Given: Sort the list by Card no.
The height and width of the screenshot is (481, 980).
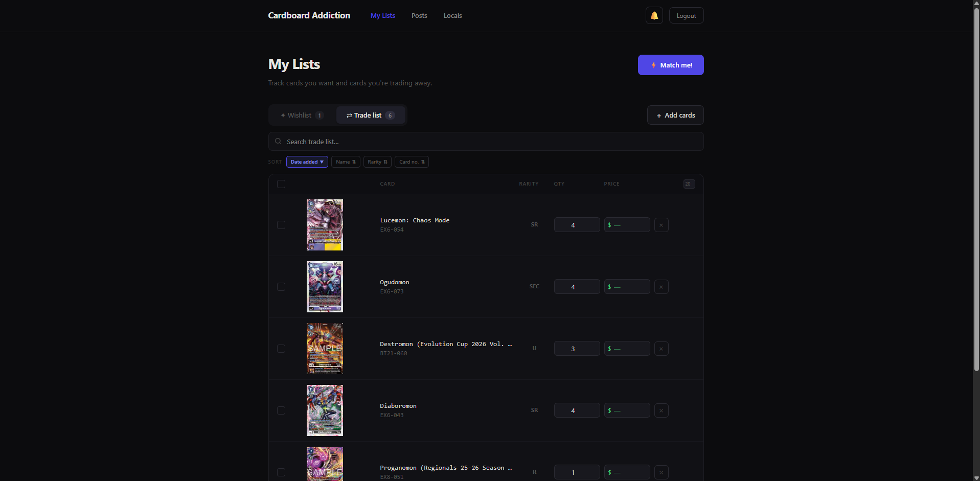Looking at the screenshot, I should pyautogui.click(x=412, y=162).
